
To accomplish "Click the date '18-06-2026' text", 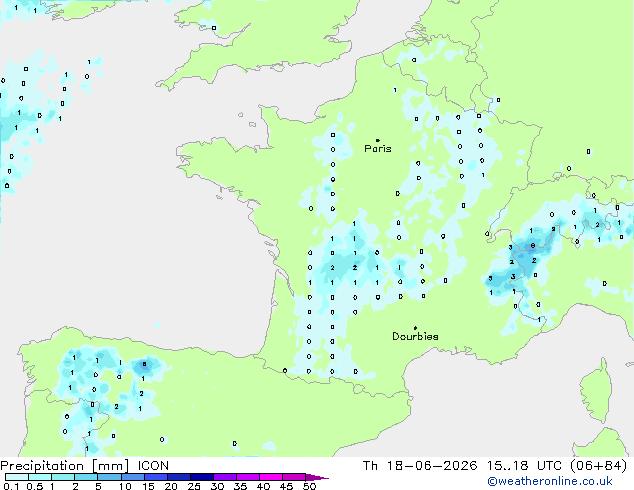I will (431, 466).
